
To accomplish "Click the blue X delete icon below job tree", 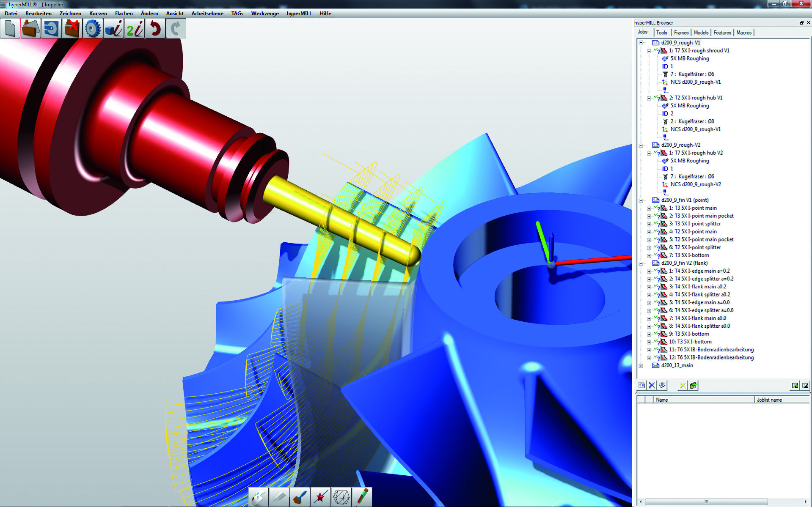I will pos(652,385).
